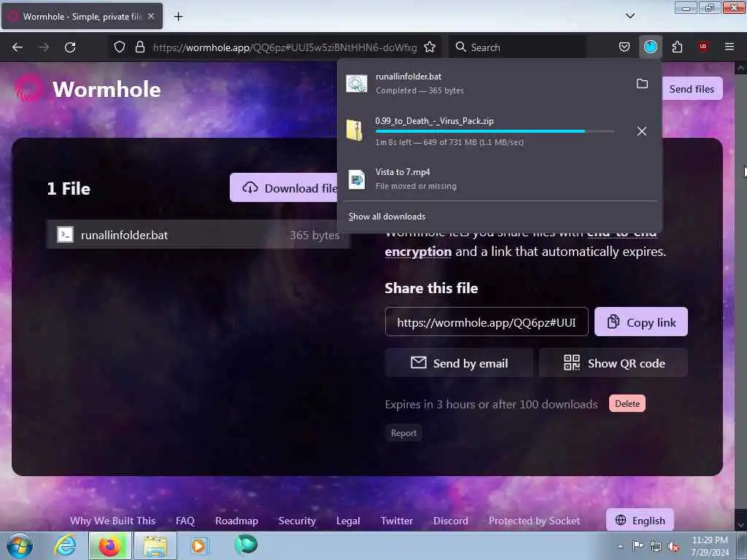
Task: Open the English language selector
Action: pyautogui.click(x=640, y=521)
